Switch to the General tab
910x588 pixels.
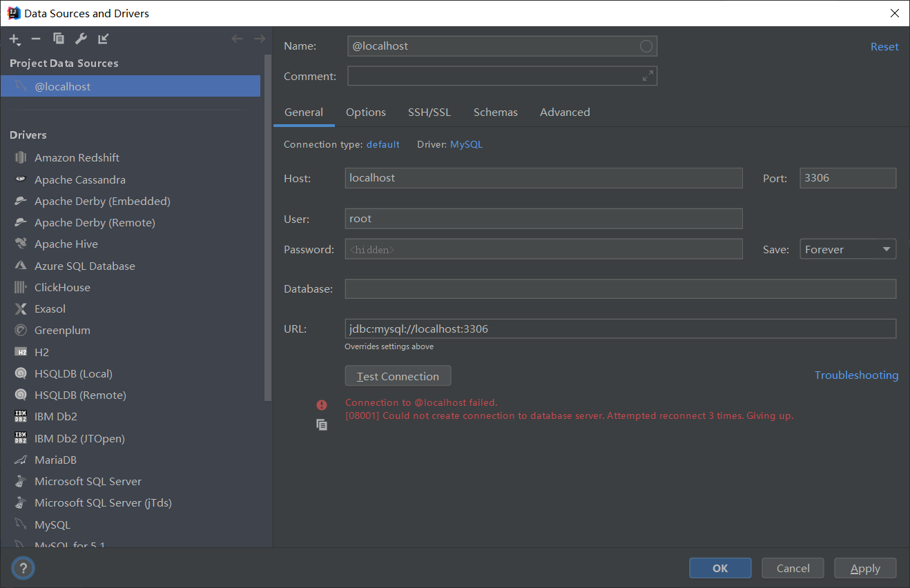tap(304, 112)
